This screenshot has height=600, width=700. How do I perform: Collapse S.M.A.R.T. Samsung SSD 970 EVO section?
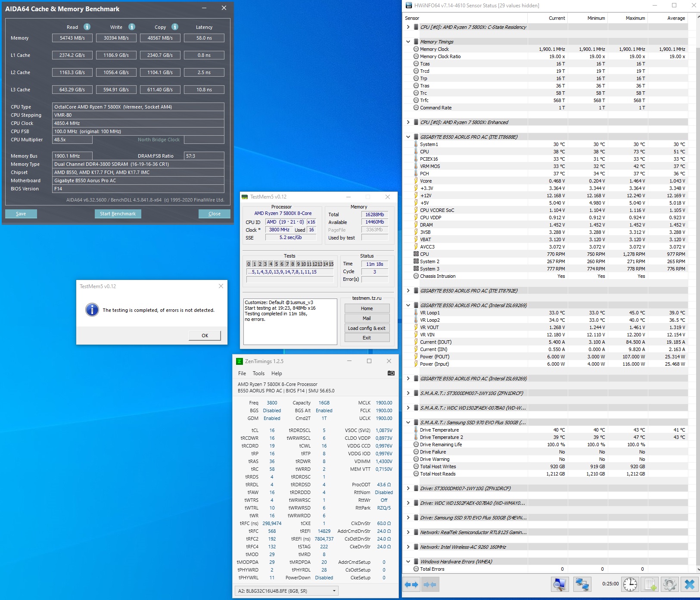pos(408,423)
